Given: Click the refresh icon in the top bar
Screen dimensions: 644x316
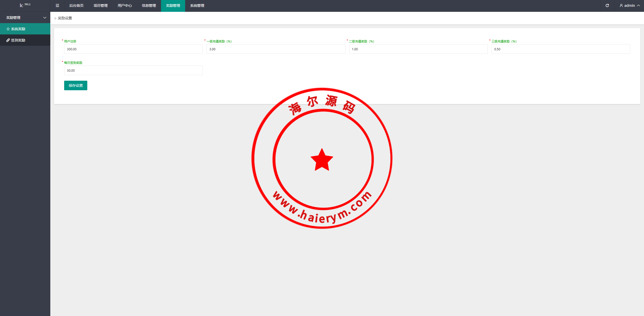Looking at the screenshot, I should coord(607,5).
